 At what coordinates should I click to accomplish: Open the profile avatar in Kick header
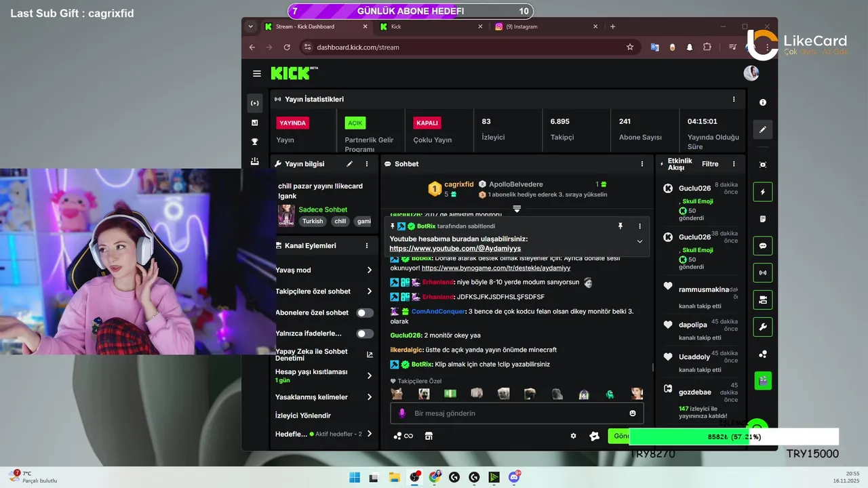click(751, 73)
